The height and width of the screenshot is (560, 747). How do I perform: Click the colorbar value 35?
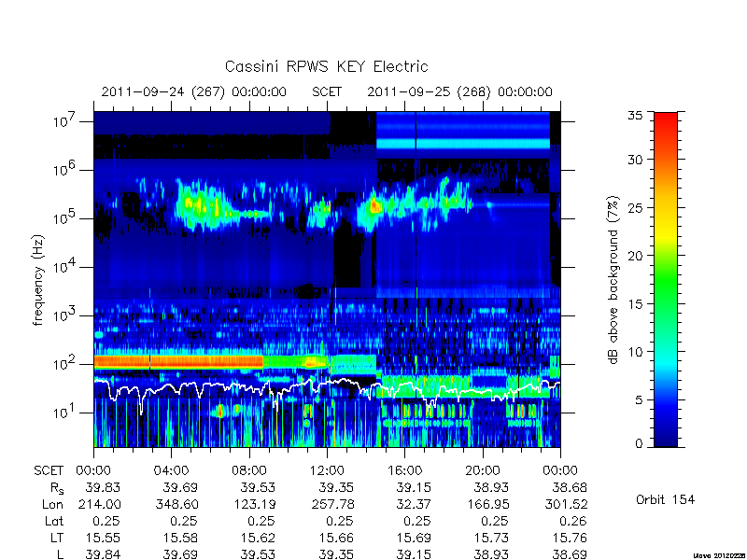tap(635, 116)
